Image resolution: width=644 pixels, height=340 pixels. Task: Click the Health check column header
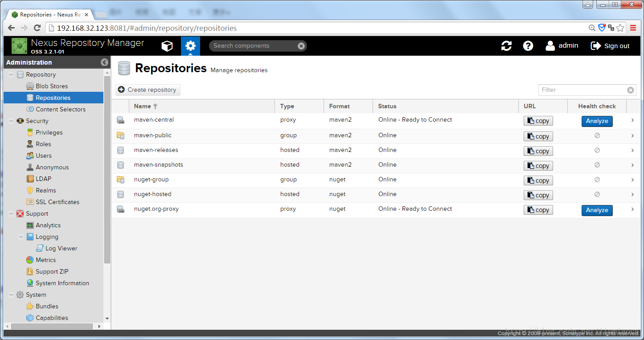597,106
